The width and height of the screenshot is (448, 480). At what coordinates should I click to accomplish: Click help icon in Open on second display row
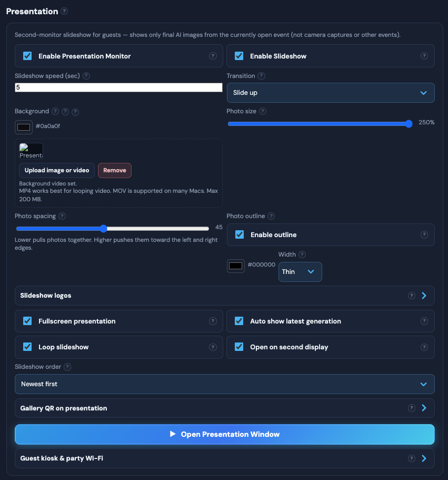(424, 347)
